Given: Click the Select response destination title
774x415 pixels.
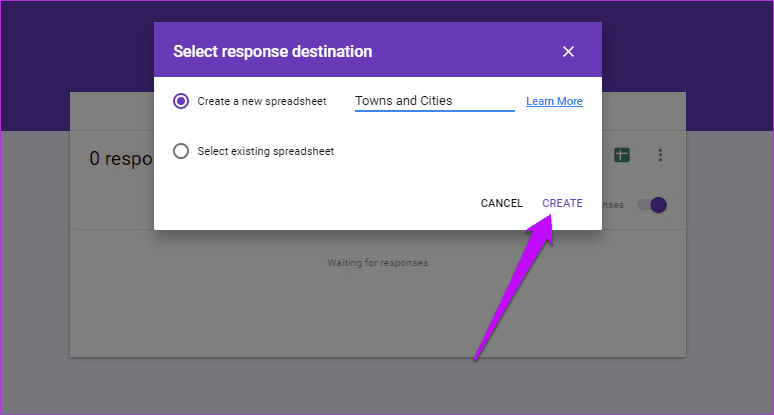Looking at the screenshot, I should [272, 51].
